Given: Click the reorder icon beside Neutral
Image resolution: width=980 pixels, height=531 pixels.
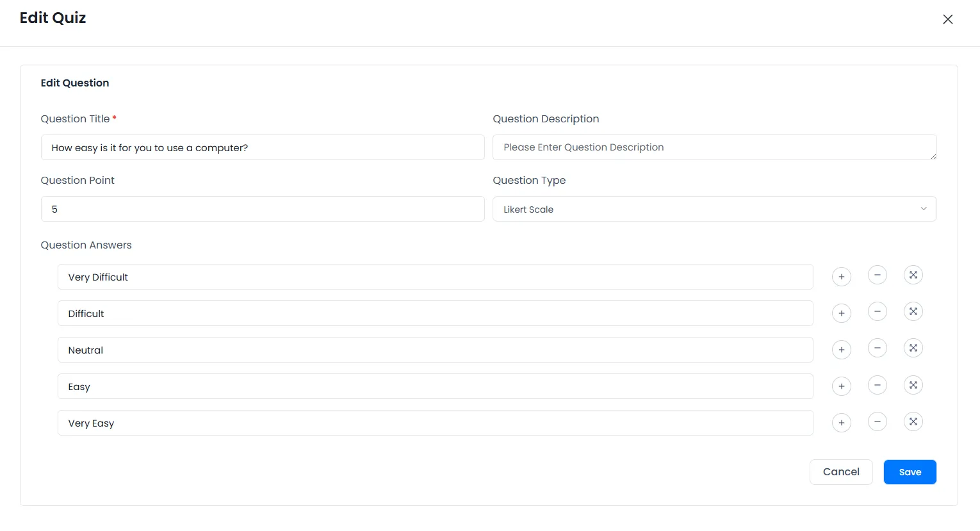Looking at the screenshot, I should 913,348.
